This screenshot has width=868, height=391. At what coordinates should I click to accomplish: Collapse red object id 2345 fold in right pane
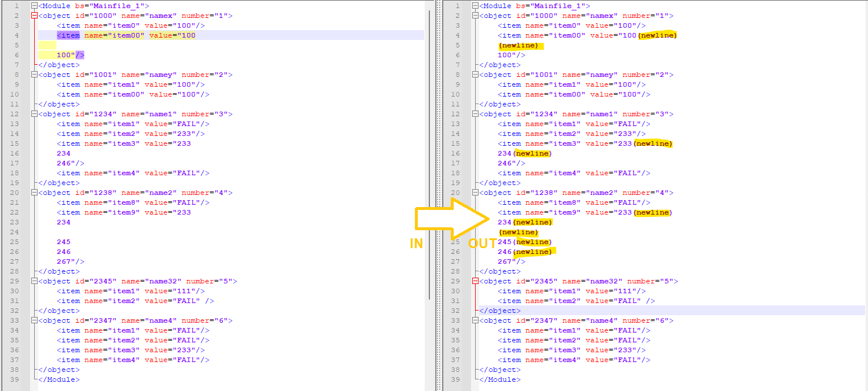point(475,281)
